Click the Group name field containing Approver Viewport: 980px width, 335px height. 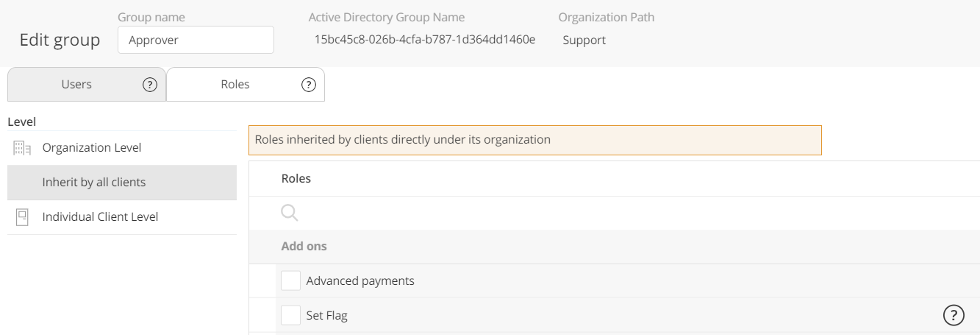point(196,40)
